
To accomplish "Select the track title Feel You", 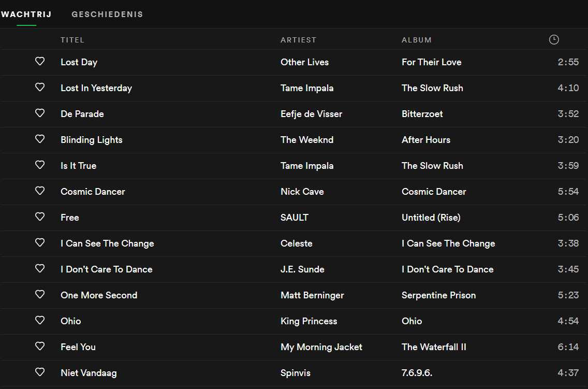I will (x=78, y=347).
